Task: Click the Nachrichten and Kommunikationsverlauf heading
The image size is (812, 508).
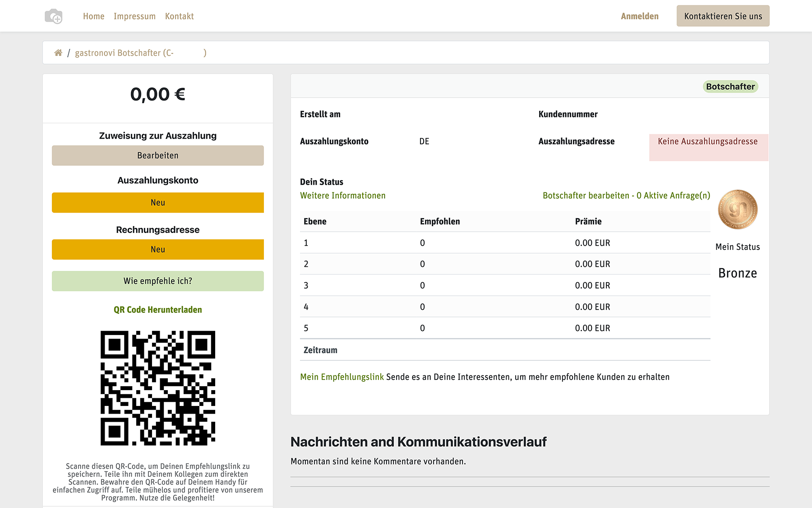Action: pyautogui.click(x=419, y=442)
